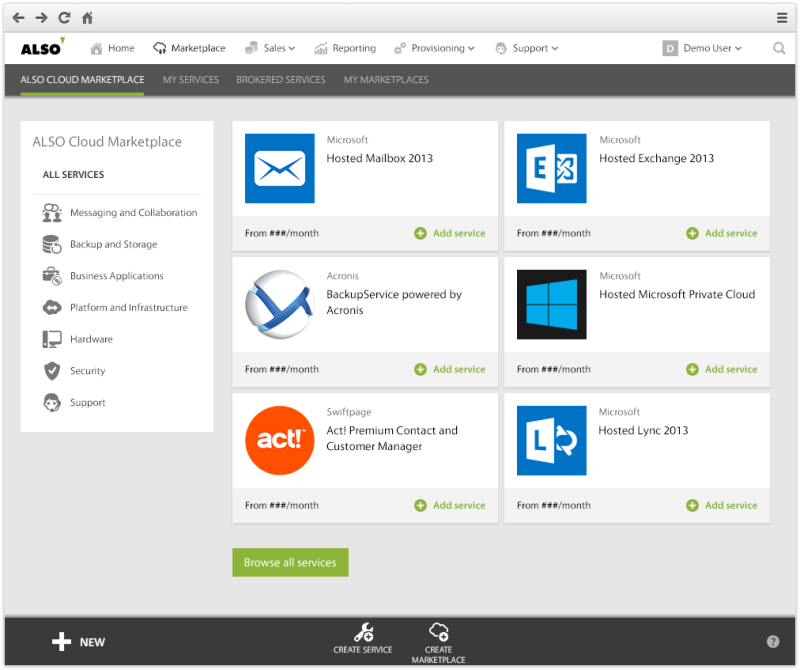The image size is (800, 670).
Task: Expand the Demo User account menu
Action: [704, 48]
